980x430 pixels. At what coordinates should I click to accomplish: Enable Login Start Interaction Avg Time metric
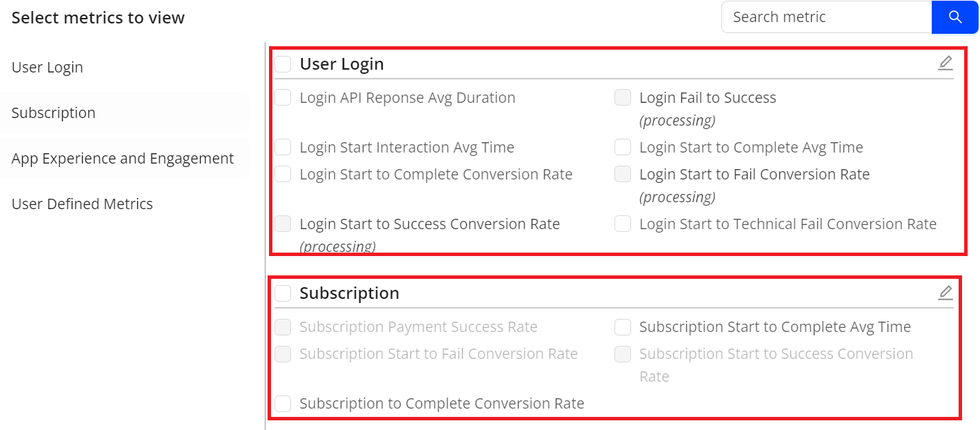[x=283, y=148]
